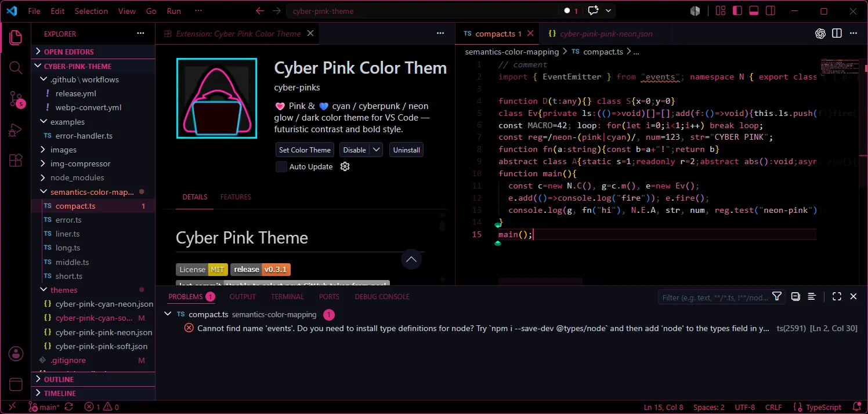The width and height of the screenshot is (868, 414).
Task: Open the problems filter funnel icon
Action: click(777, 297)
